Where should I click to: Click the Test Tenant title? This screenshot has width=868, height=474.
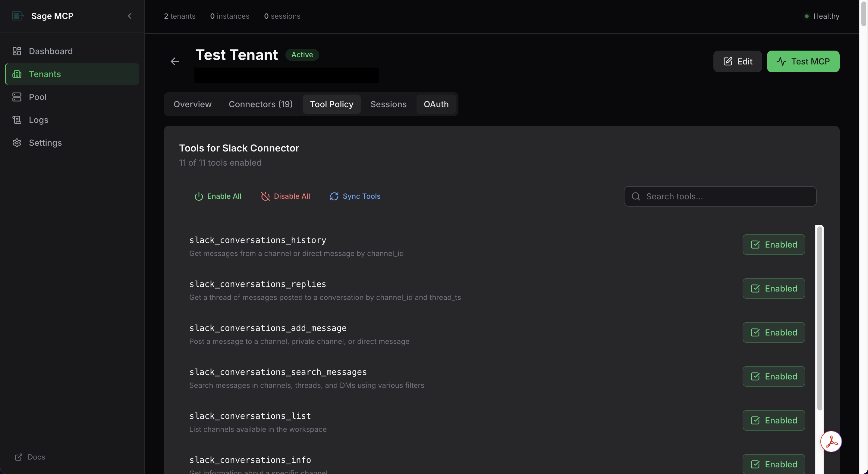(x=237, y=55)
